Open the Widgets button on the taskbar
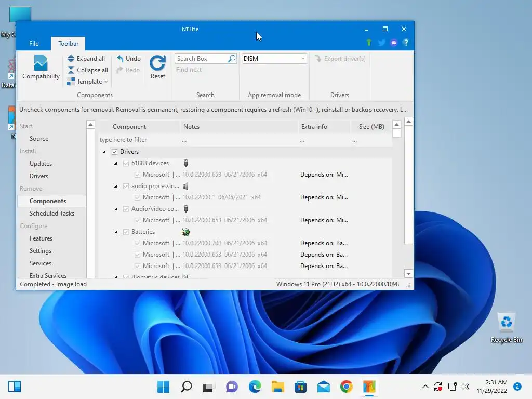Viewport: 532px width, 399px height. pyautogui.click(x=15, y=387)
